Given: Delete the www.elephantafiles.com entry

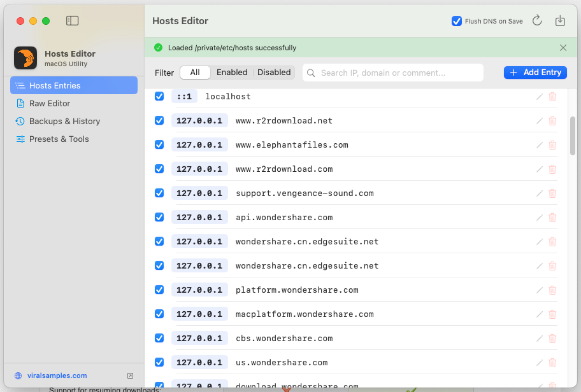Looking at the screenshot, I should pos(552,145).
